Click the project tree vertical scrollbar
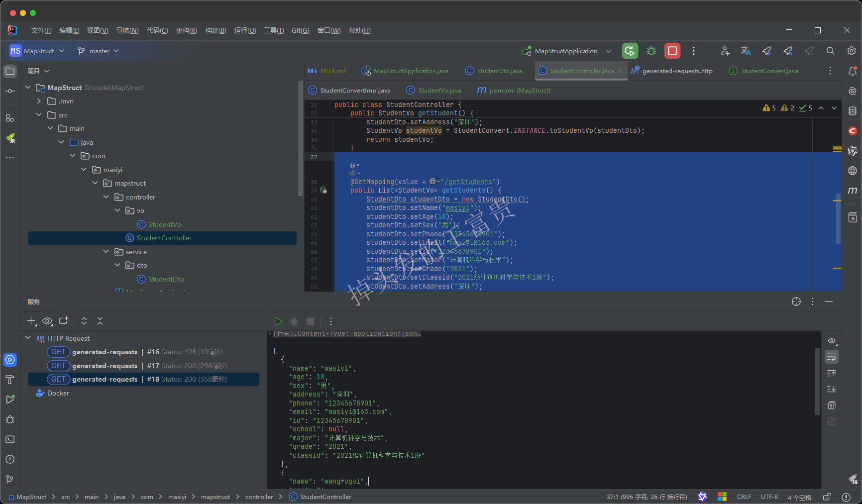862x504 pixels. point(300,139)
